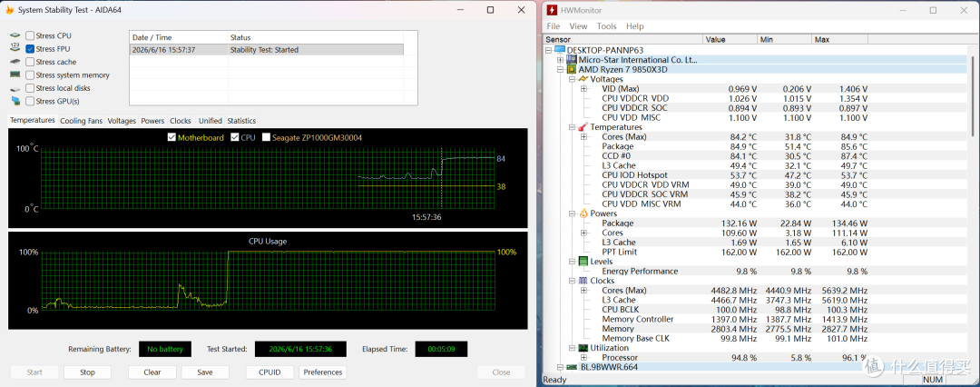
Task: Open CPUID from AIDA64 button row
Action: tap(270, 372)
